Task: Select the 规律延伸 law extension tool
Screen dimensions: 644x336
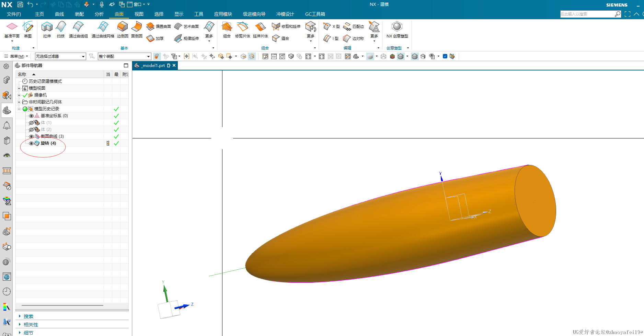Action: (186, 38)
